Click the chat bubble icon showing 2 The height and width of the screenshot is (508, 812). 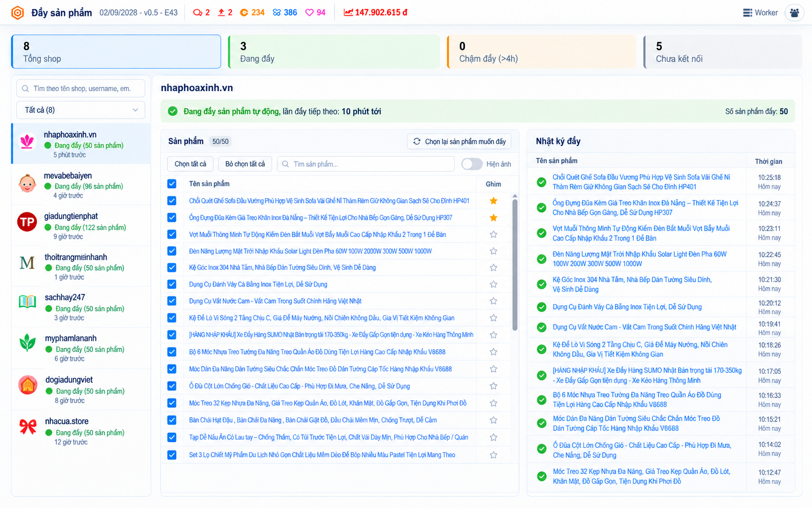pyautogui.click(x=197, y=13)
